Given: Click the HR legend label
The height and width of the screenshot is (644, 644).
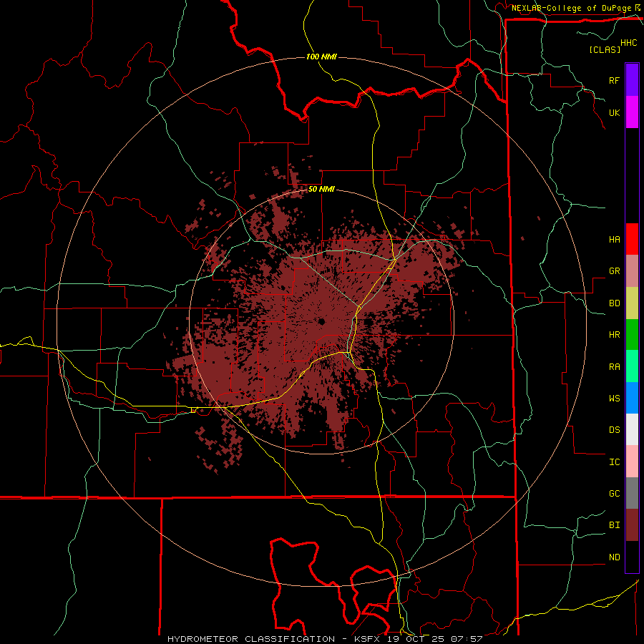Looking at the screenshot, I should pyautogui.click(x=614, y=335).
